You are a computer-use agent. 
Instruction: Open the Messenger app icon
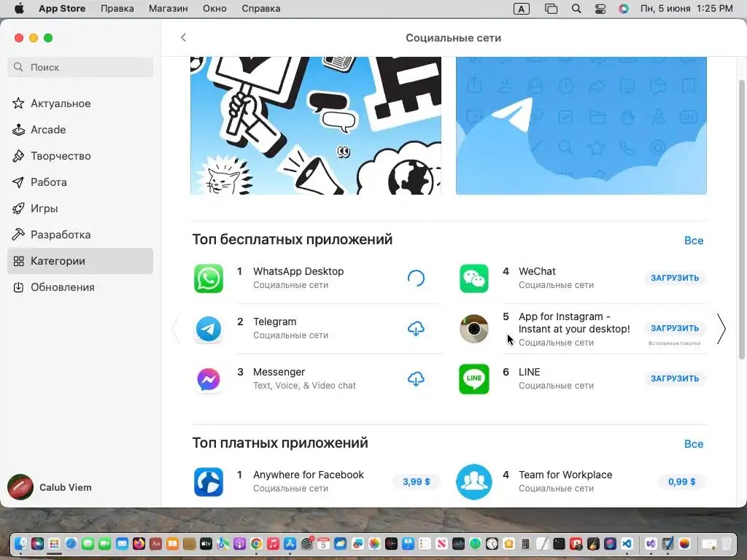point(209,379)
